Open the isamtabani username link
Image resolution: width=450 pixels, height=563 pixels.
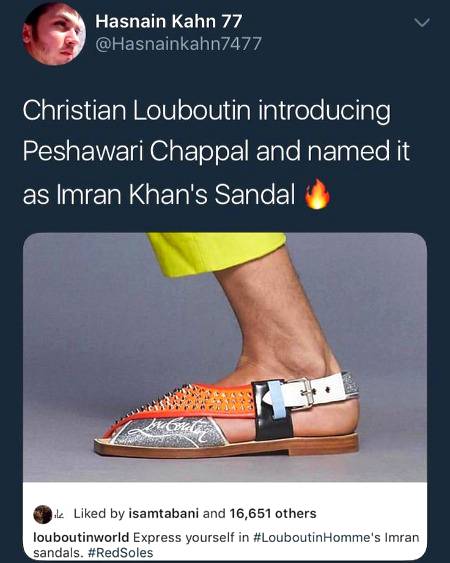tap(163, 513)
